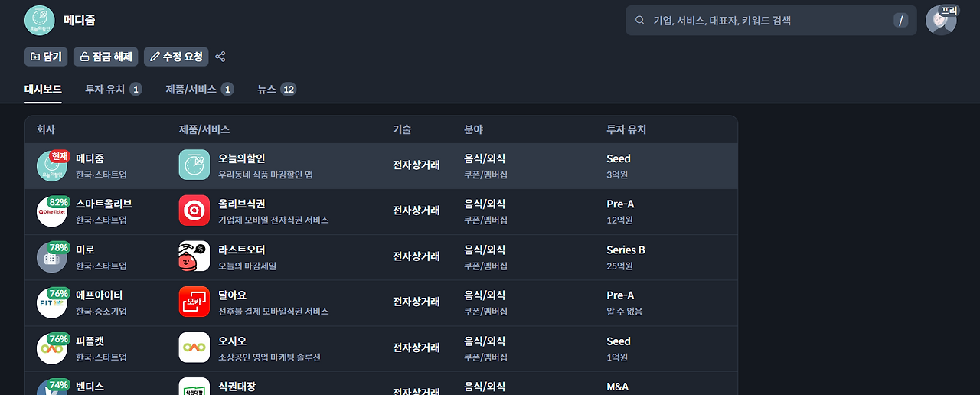
Task: Open the 미로 company link
Action: [x=84, y=250]
